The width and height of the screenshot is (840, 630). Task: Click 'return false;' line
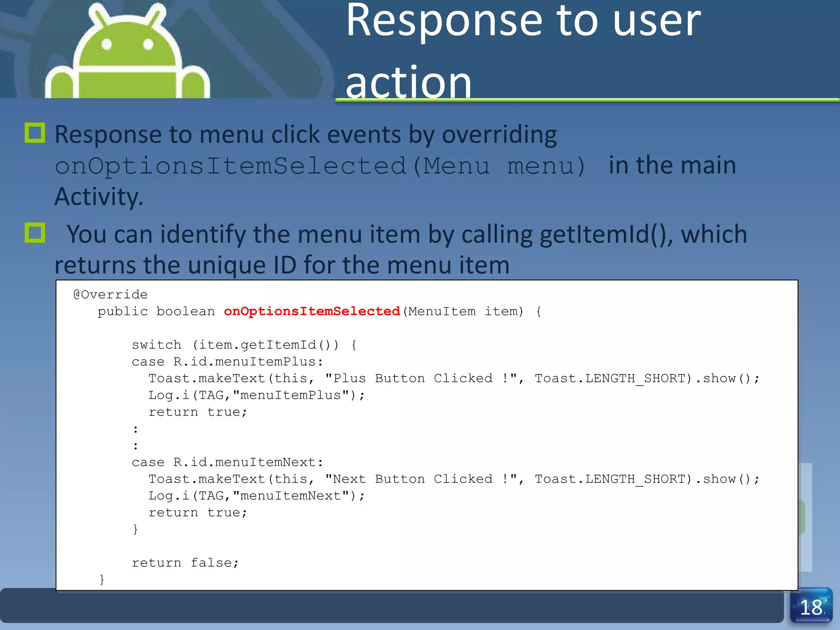pos(185,563)
